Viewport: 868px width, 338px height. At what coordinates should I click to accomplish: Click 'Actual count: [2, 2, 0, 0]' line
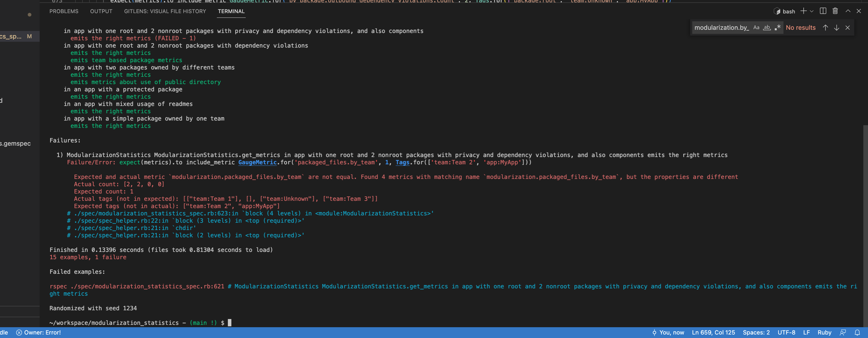pyautogui.click(x=119, y=184)
